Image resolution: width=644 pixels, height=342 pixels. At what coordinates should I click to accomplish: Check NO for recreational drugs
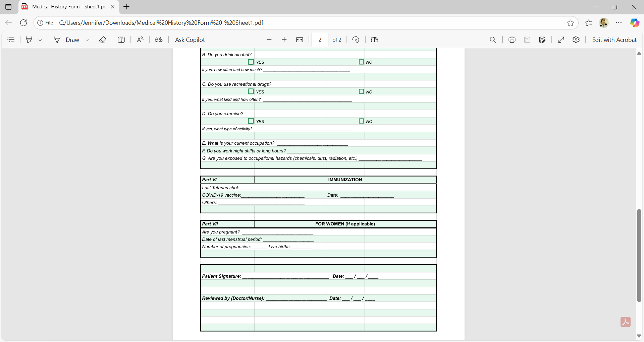[361, 91]
